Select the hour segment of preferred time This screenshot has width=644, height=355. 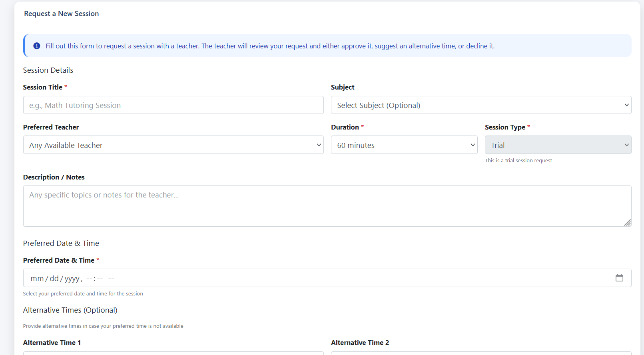[x=89, y=279]
